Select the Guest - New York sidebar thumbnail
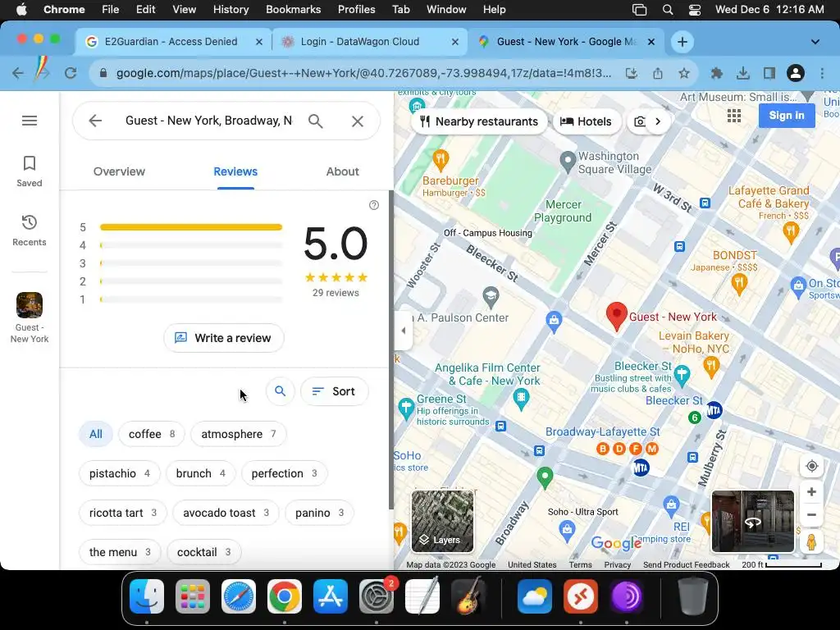 [30, 317]
